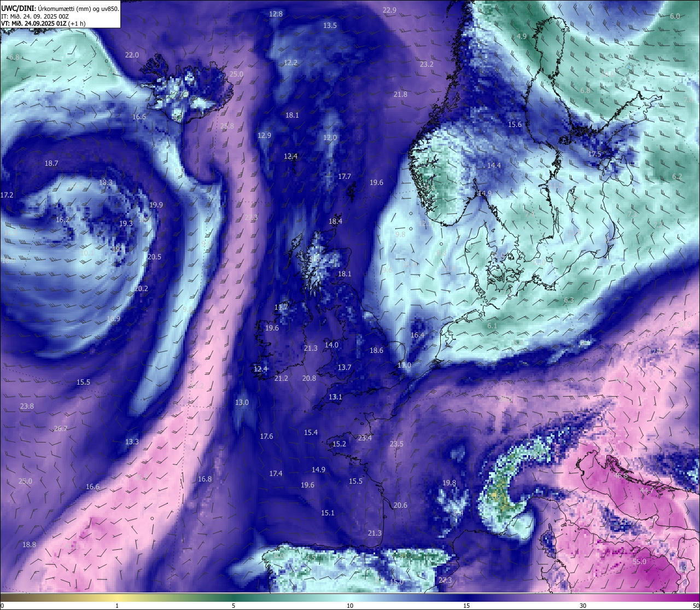Click the value 14.0 on the map

pos(331,345)
